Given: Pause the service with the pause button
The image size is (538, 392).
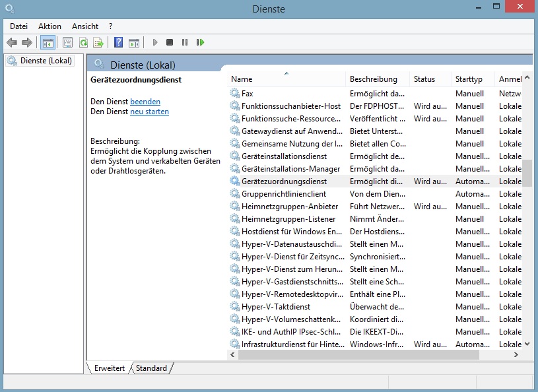Looking at the screenshot, I should [185, 42].
